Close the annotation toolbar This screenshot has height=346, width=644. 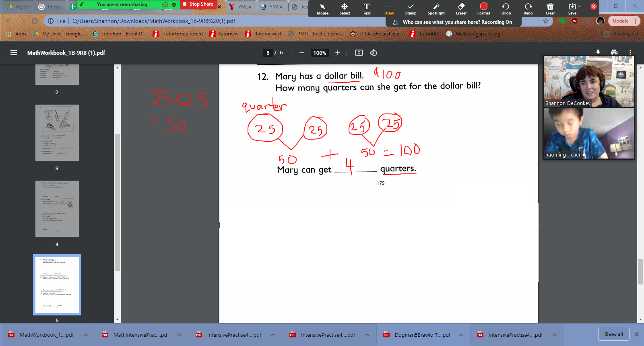click(594, 6)
